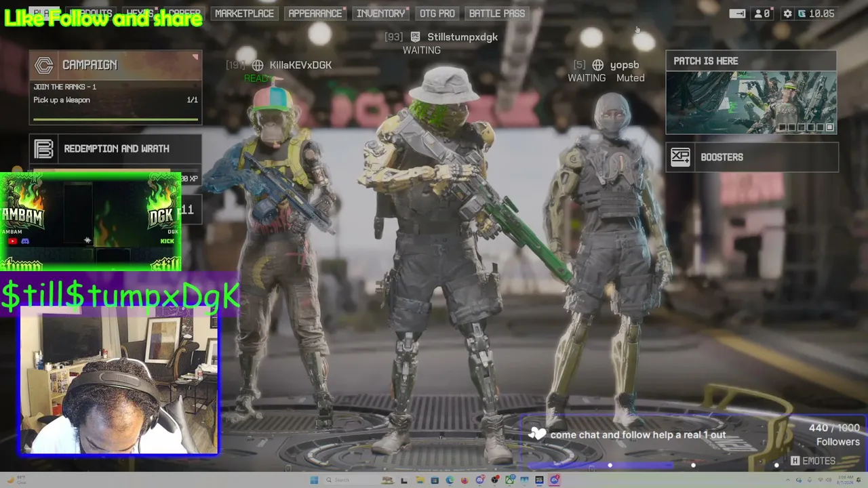Click the 10.05 currency balance

point(816,14)
